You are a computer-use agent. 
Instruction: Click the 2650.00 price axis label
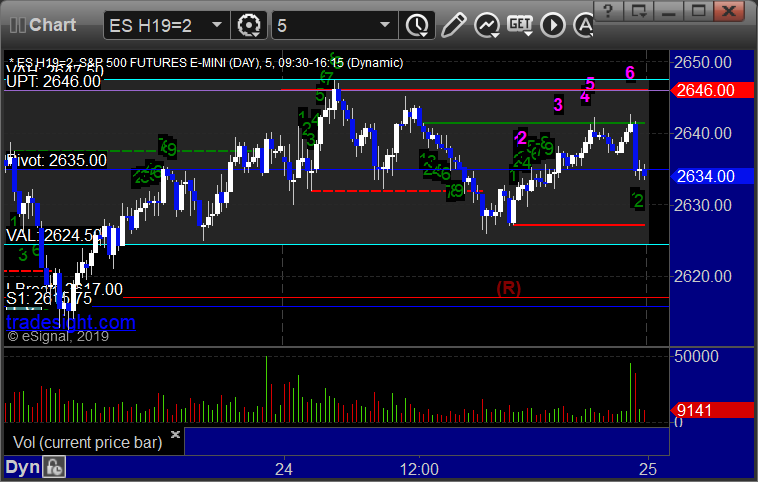tap(703, 62)
